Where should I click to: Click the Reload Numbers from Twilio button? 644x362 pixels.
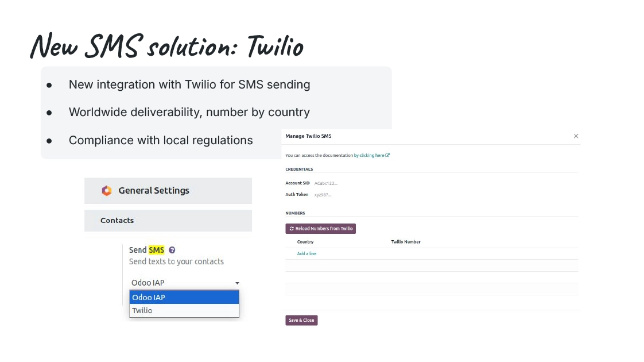[x=320, y=229]
